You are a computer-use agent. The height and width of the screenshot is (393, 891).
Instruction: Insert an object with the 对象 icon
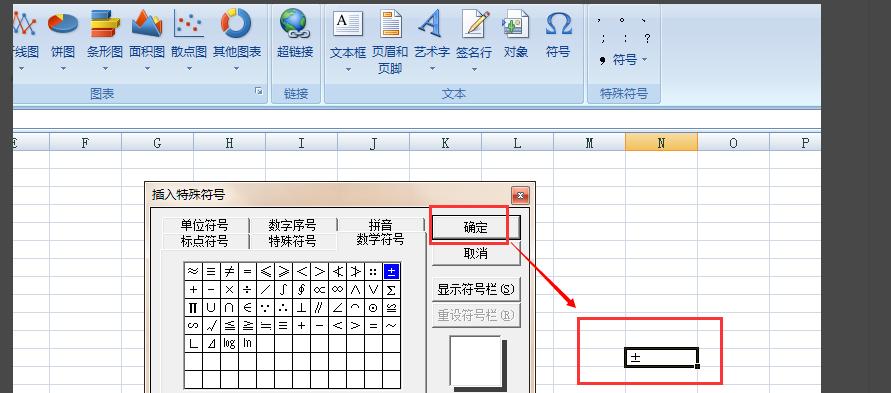pyautogui.click(x=516, y=34)
